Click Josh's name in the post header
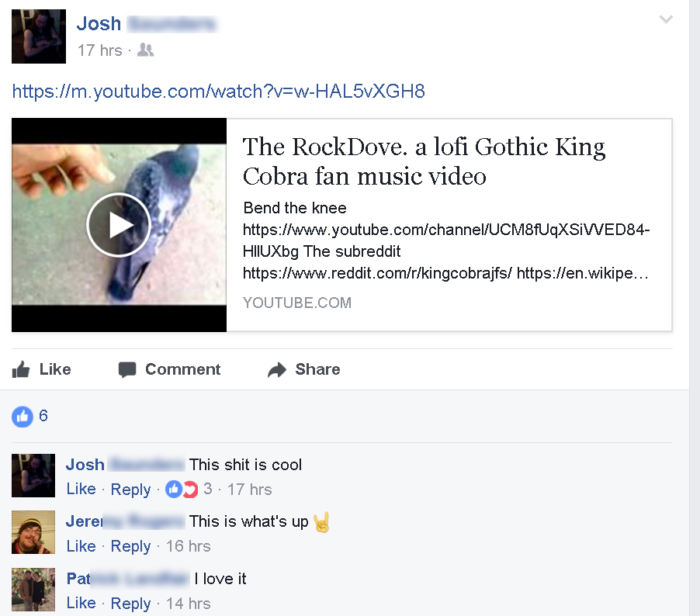Screen dimensions: 700x616 click(99, 23)
